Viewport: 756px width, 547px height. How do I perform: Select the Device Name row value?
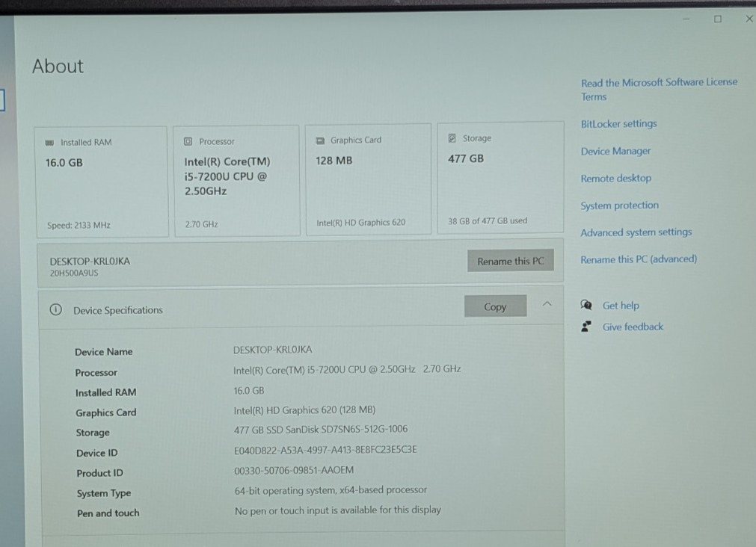click(x=272, y=350)
